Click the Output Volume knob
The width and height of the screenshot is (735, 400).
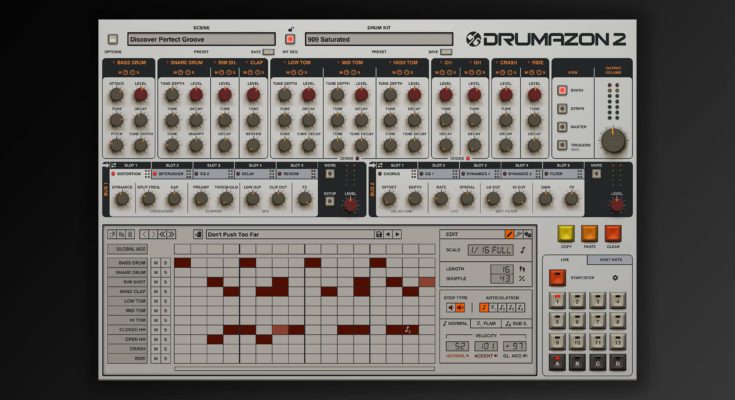click(613, 139)
